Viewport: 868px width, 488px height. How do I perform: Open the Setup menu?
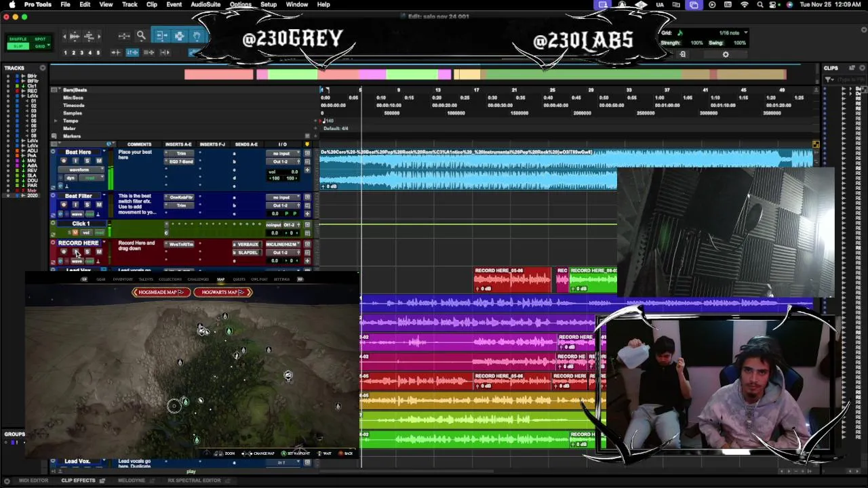tap(269, 5)
